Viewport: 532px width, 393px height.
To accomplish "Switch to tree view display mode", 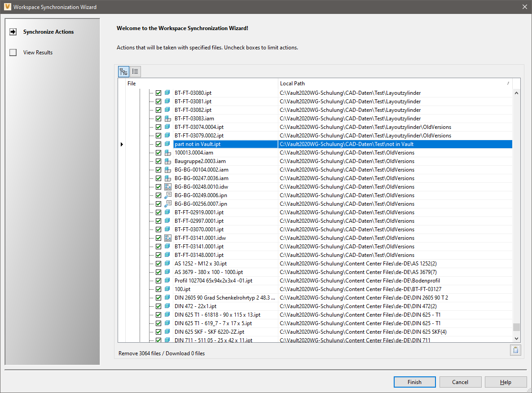I will pos(123,71).
